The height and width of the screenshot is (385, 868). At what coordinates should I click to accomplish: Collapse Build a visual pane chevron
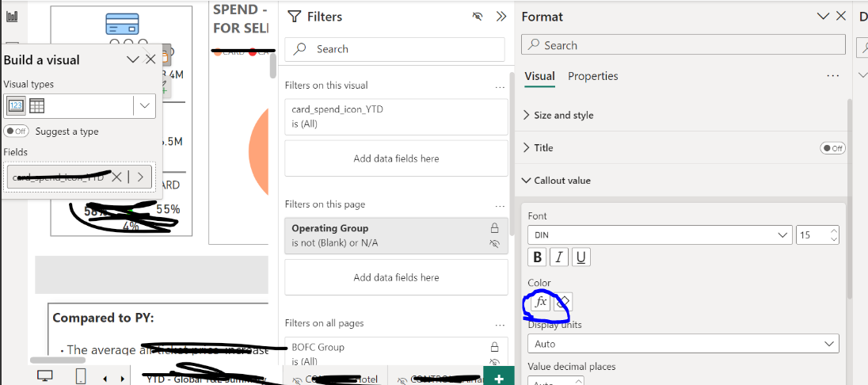133,59
